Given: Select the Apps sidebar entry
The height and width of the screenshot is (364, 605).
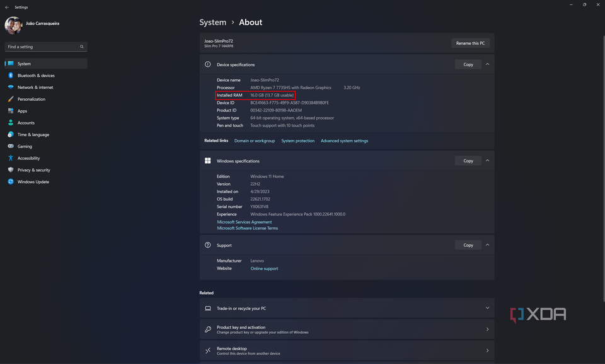Looking at the screenshot, I should 46,111.
